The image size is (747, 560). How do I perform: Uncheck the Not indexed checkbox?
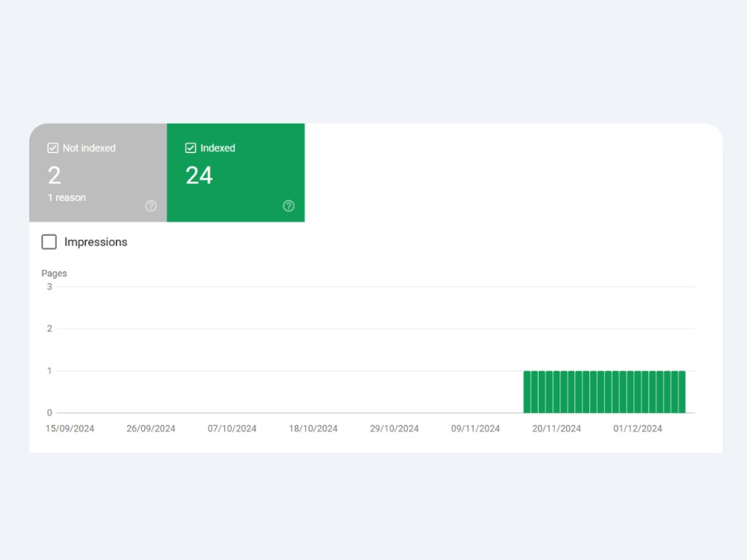53,148
